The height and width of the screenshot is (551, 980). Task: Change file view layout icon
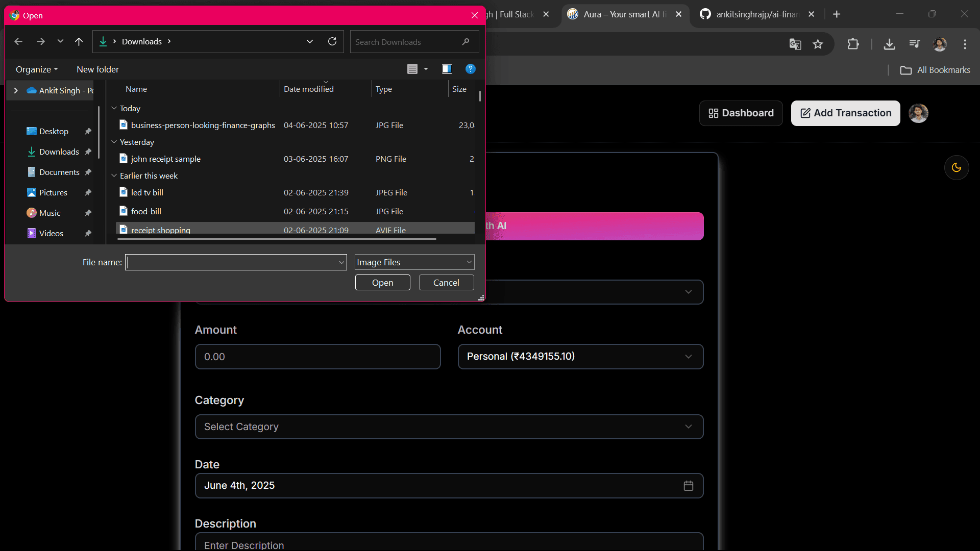coord(412,69)
